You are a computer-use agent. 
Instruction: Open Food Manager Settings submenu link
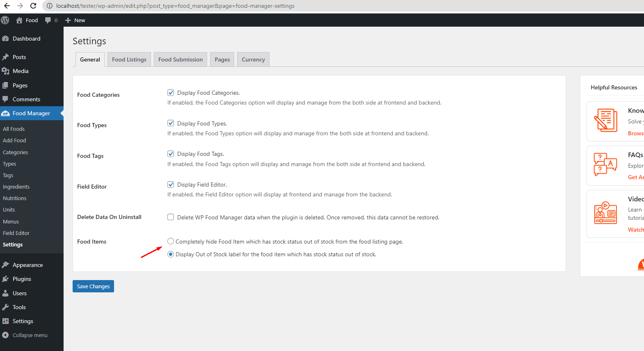[13, 244]
